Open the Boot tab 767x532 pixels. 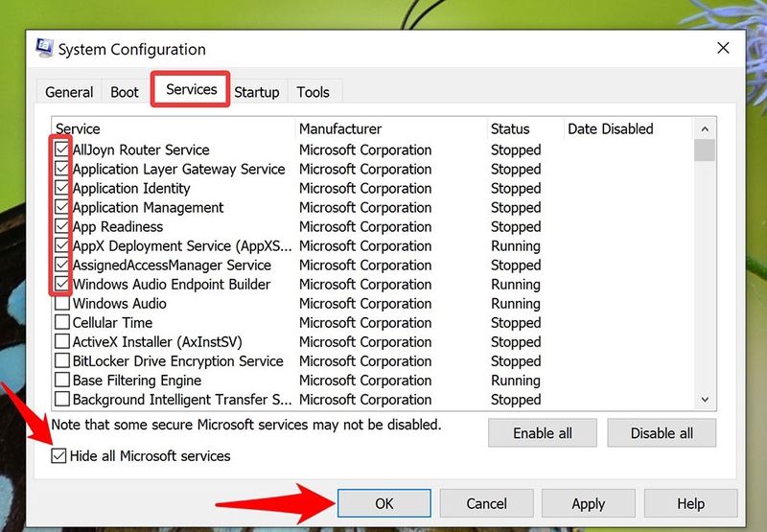pyautogui.click(x=125, y=92)
